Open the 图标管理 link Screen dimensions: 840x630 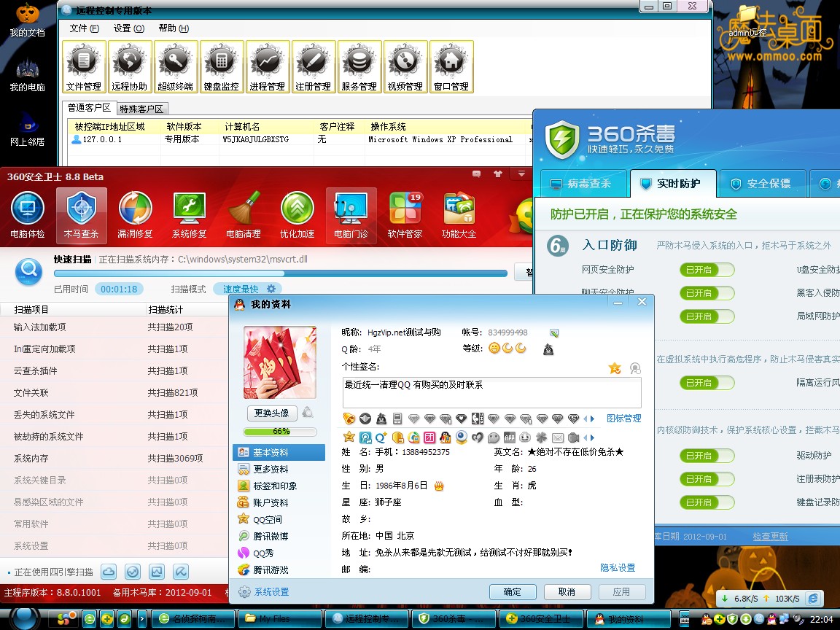click(x=623, y=419)
